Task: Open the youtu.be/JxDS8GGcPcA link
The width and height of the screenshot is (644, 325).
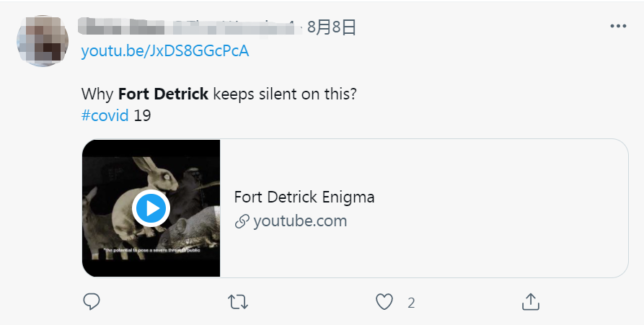Action: [165, 51]
